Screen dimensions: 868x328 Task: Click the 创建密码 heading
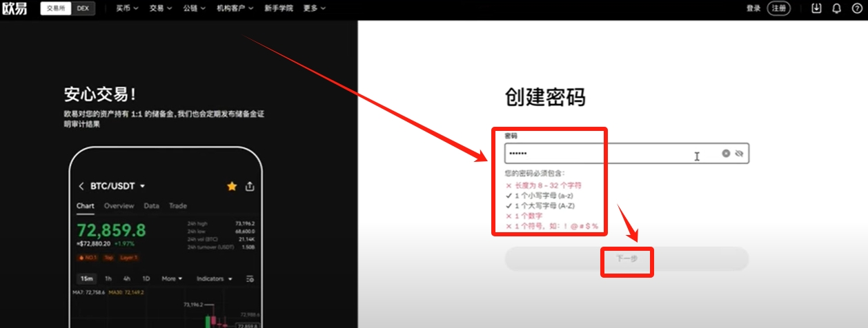click(x=545, y=97)
